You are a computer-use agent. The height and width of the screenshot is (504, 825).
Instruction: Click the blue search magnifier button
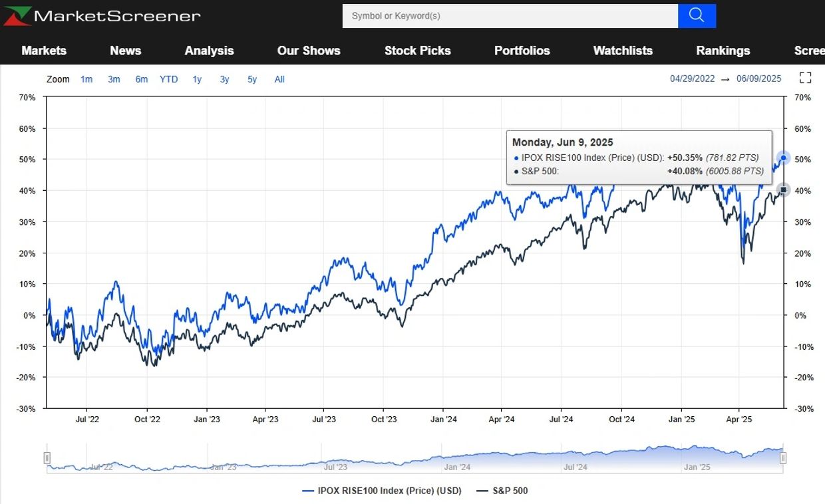pos(697,16)
